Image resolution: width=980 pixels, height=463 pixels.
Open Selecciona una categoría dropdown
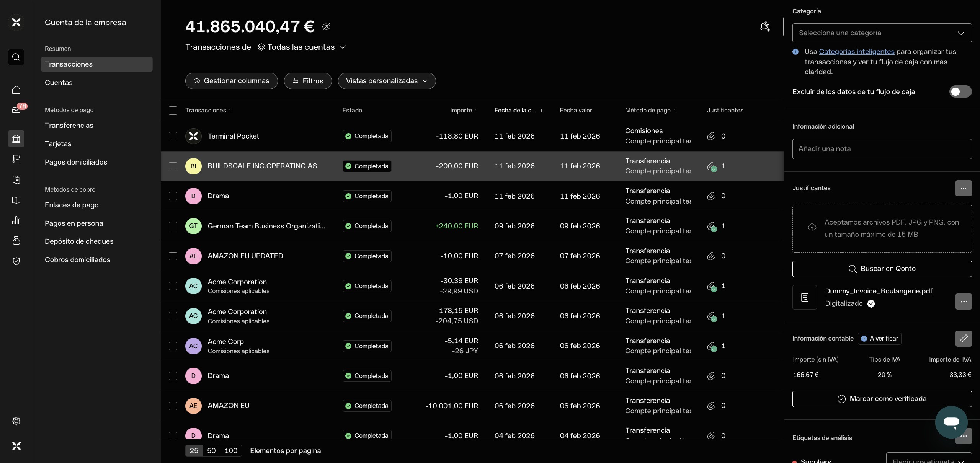tap(882, 33)
